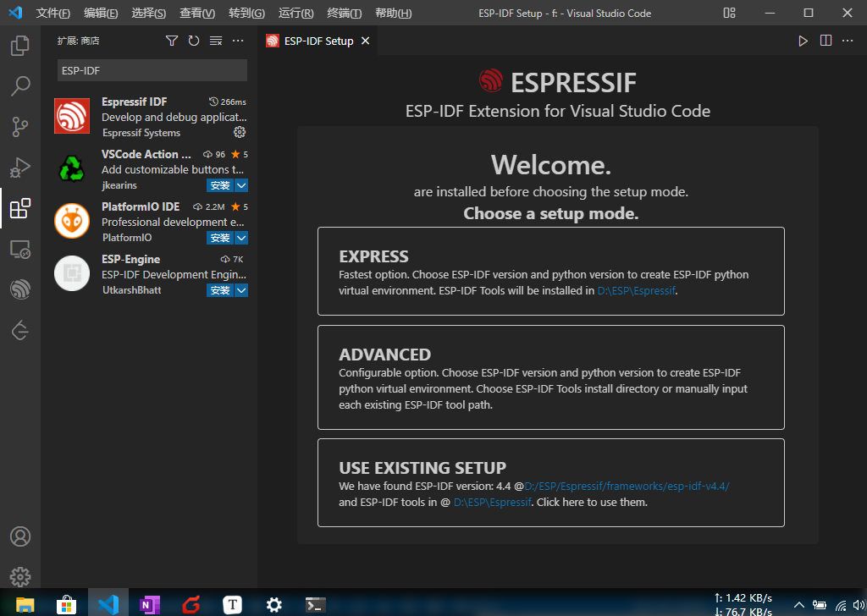Open the 运行(R) menu
This screenshot has width=867, height=616.
tap(295, 13)
